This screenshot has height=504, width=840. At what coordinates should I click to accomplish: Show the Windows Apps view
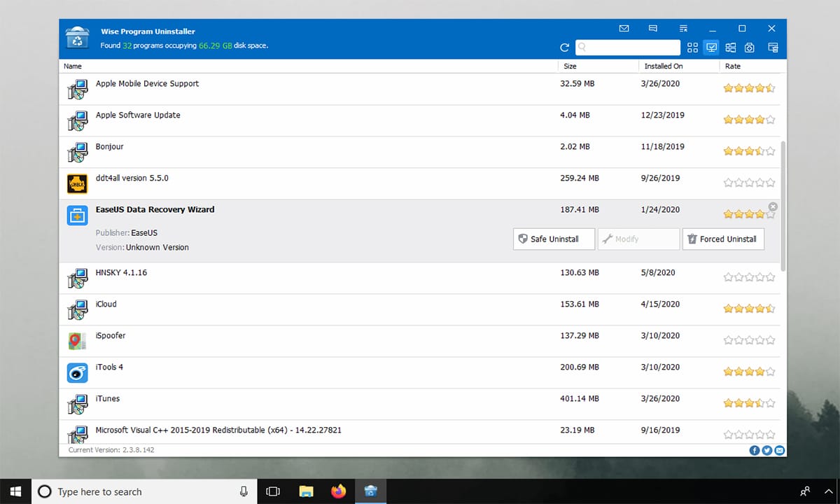click(731, 47)
